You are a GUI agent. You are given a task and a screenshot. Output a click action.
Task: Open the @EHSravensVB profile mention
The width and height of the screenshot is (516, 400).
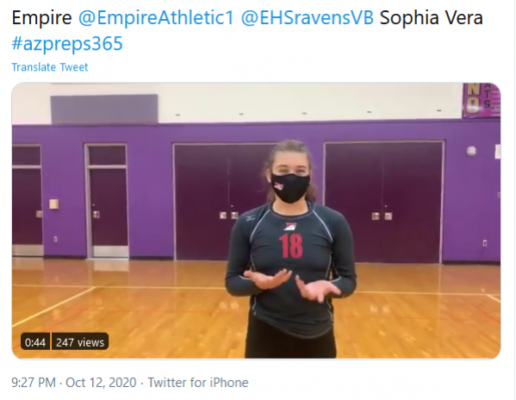pyautogui.click(x=307, y=18)
